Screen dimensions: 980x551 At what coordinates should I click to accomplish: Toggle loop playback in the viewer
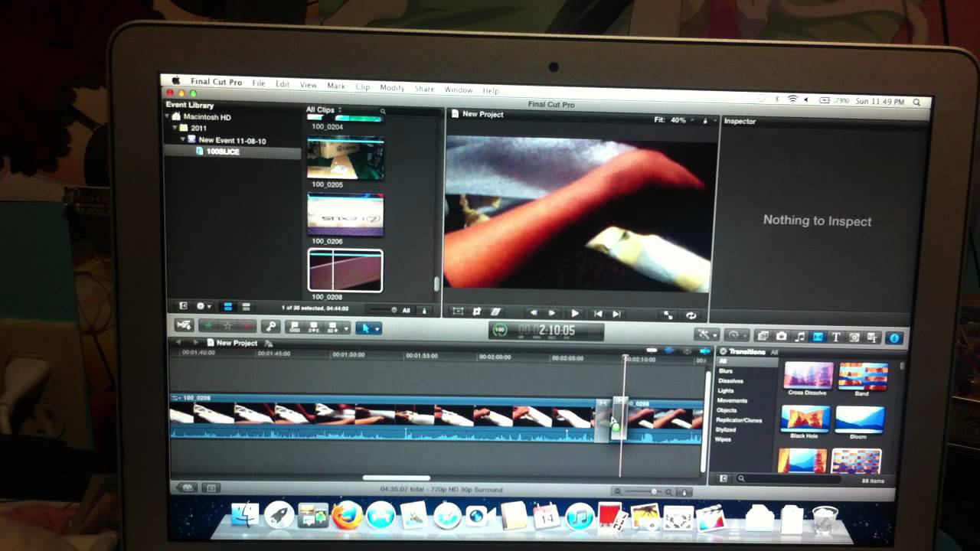691,315
